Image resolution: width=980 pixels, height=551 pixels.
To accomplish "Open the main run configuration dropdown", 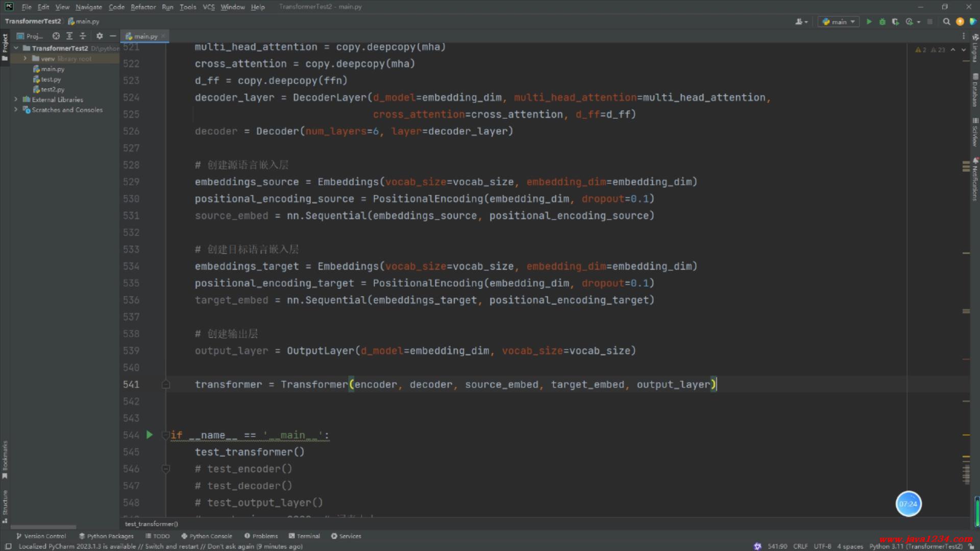I will point(839,21).
